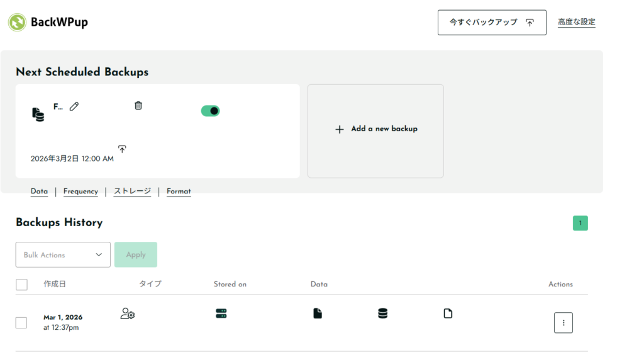Delete scheduled backup with trash icon
This screenshot has width=644, height=358.
tap(138, 106)
